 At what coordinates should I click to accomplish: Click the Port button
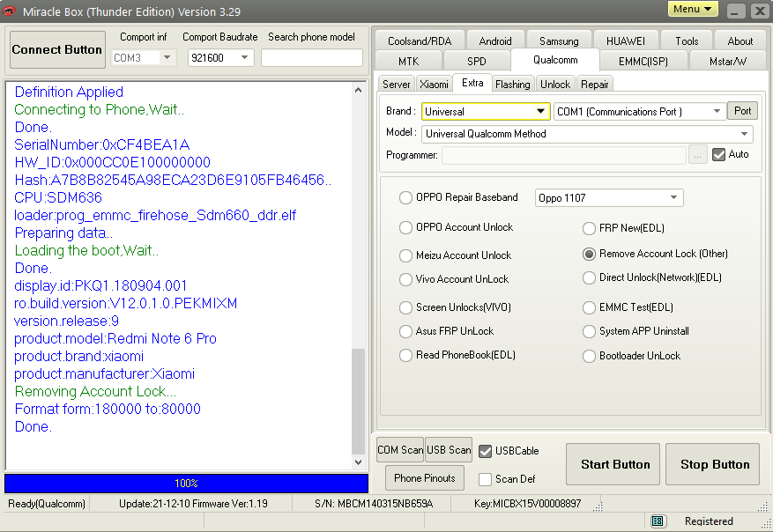[742, 111]
